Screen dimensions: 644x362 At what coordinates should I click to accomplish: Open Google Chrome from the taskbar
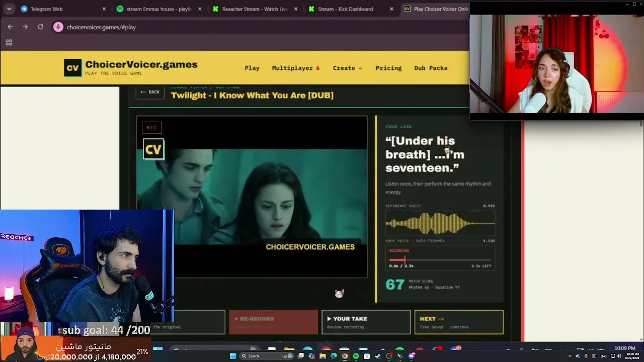pos(345,356)
